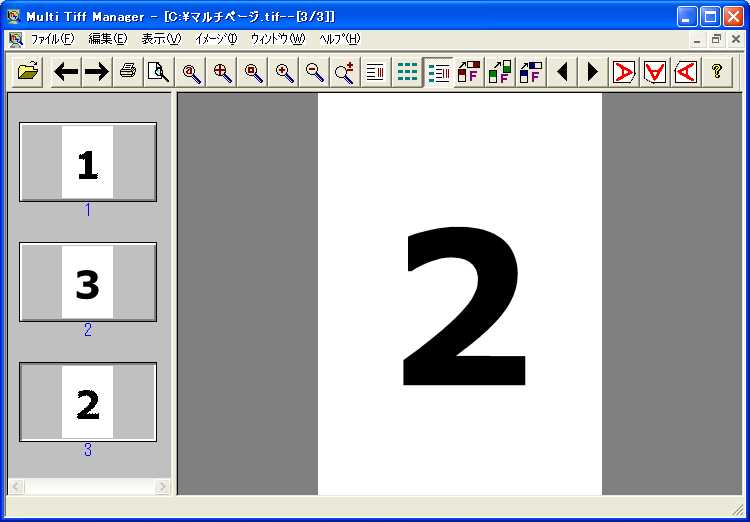
Task: Click the large black right arrow button
Action: (97, 72)
